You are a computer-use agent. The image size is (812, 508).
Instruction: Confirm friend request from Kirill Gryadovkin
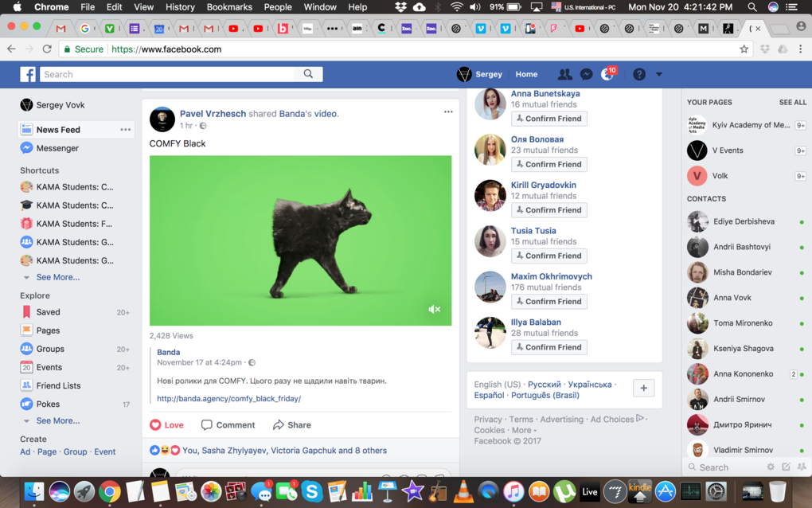pyautogui.click(x=549, y=209)
